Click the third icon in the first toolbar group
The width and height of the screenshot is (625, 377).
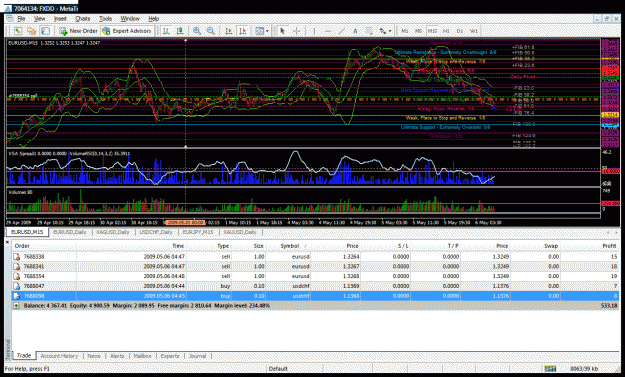(45, 31)
